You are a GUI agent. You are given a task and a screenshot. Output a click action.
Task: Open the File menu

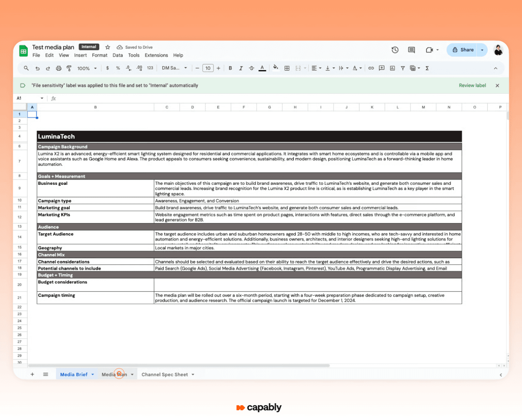coord(36,55)
